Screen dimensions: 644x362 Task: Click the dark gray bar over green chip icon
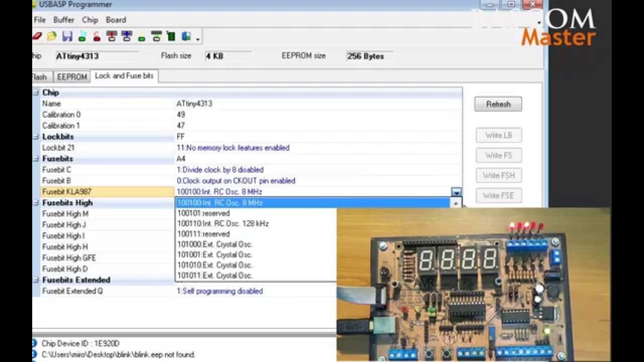156,36
